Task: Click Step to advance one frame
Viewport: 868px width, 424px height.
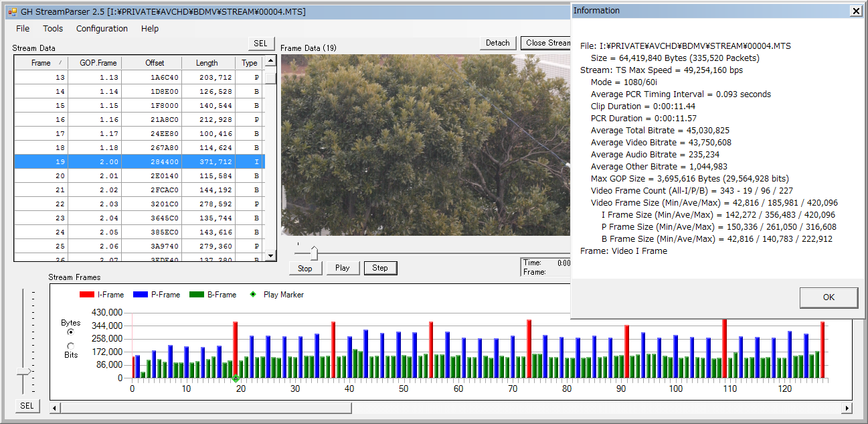Action: [380, 268]
